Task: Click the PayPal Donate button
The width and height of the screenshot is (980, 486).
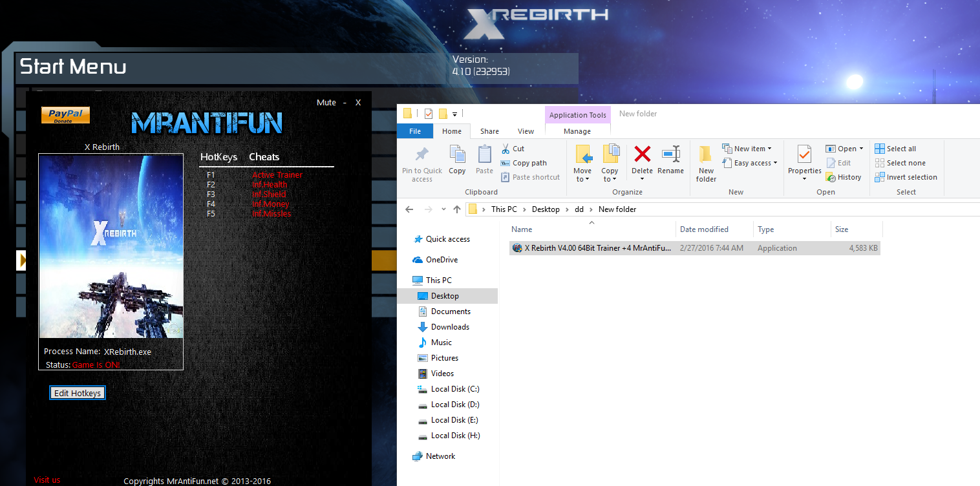Action: (x=65, y=115)
